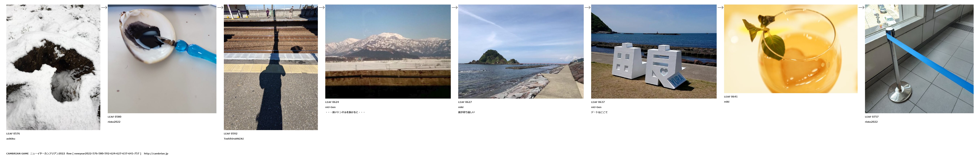This screenshot has width=980, height=158.
Task: Open the yellow drink glass photo
Action: pyautogui.click(x=791, y=49)
